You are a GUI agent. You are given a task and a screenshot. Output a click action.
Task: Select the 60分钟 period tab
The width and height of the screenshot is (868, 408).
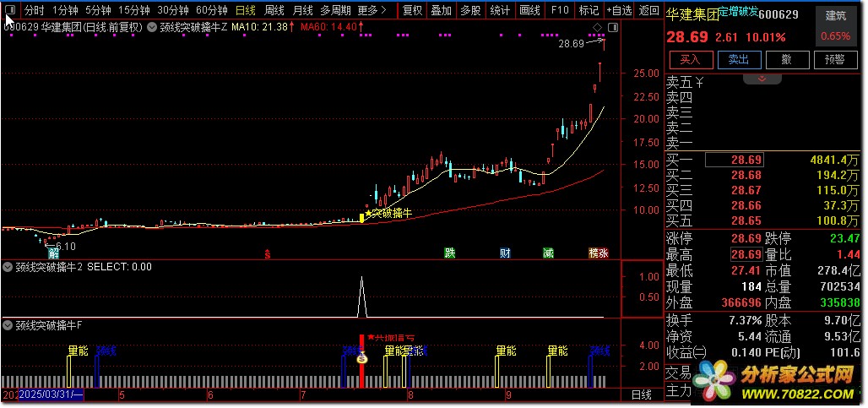(x=211, y=10)
